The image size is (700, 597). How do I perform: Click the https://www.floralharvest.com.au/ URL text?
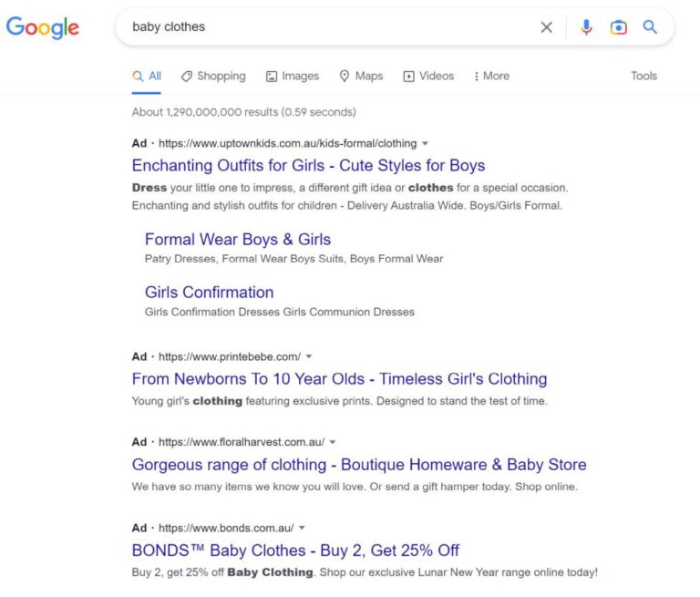pos(242,442)
